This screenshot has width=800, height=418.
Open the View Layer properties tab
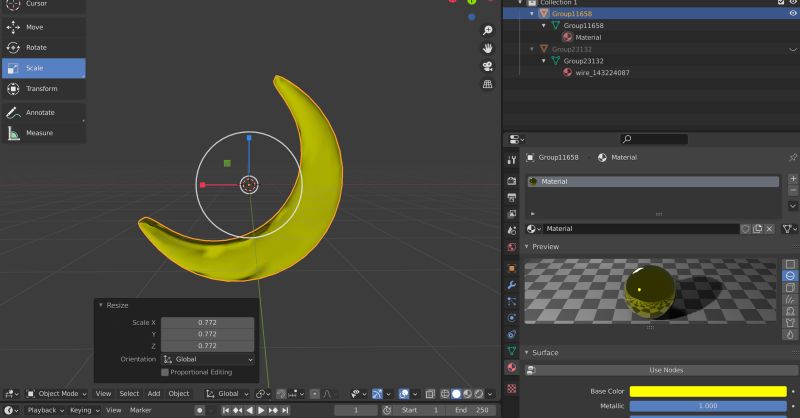512,214
